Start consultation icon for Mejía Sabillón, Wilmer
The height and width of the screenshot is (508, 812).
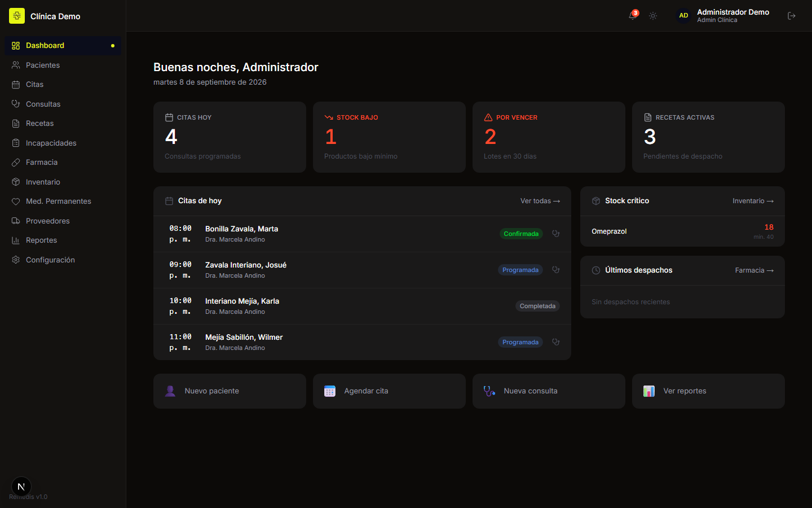pyautogui.click(x=556, y=342)
